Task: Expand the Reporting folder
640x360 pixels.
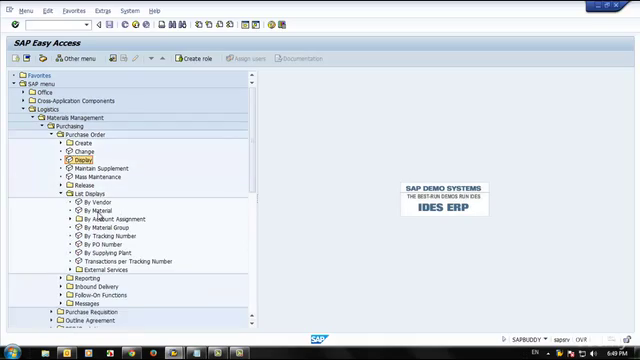Action: click(61, 278)
